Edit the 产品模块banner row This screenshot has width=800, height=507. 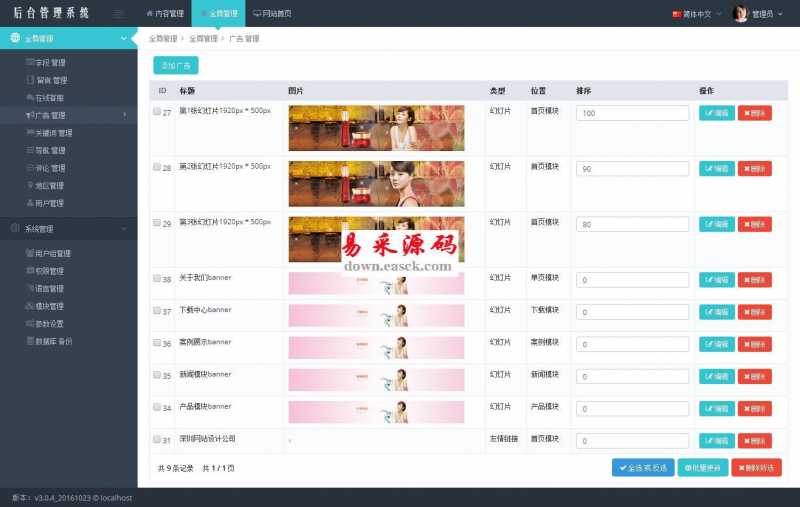point(717,408)
